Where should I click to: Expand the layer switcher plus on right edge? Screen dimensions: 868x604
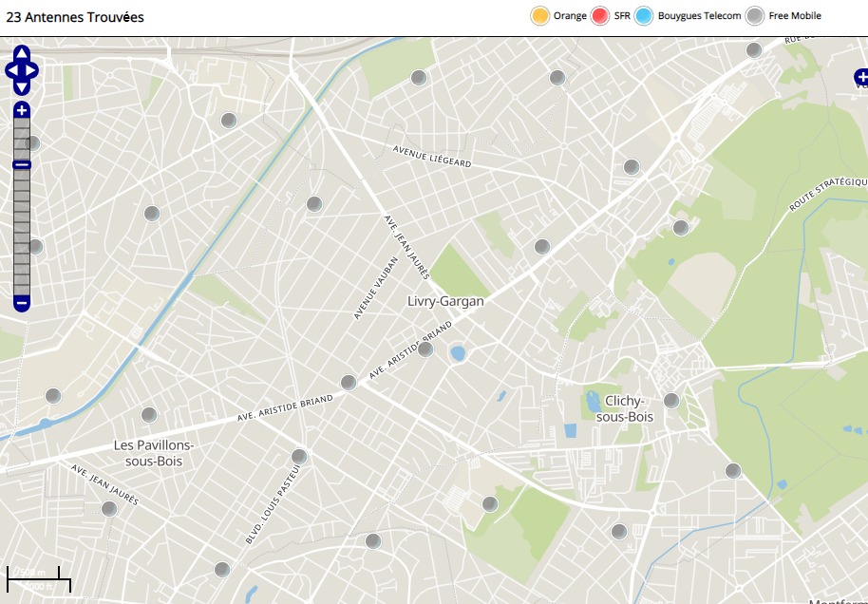tap(860, 77)
